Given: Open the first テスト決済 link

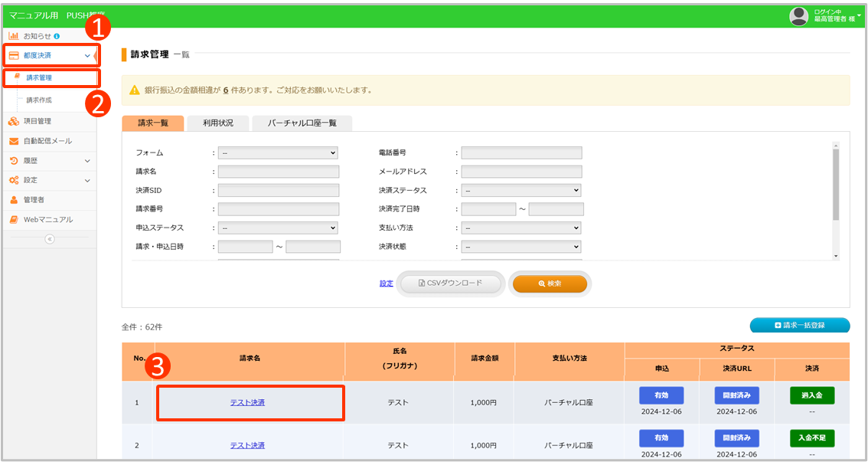Looking at the screenshot, I should [247, 402].
